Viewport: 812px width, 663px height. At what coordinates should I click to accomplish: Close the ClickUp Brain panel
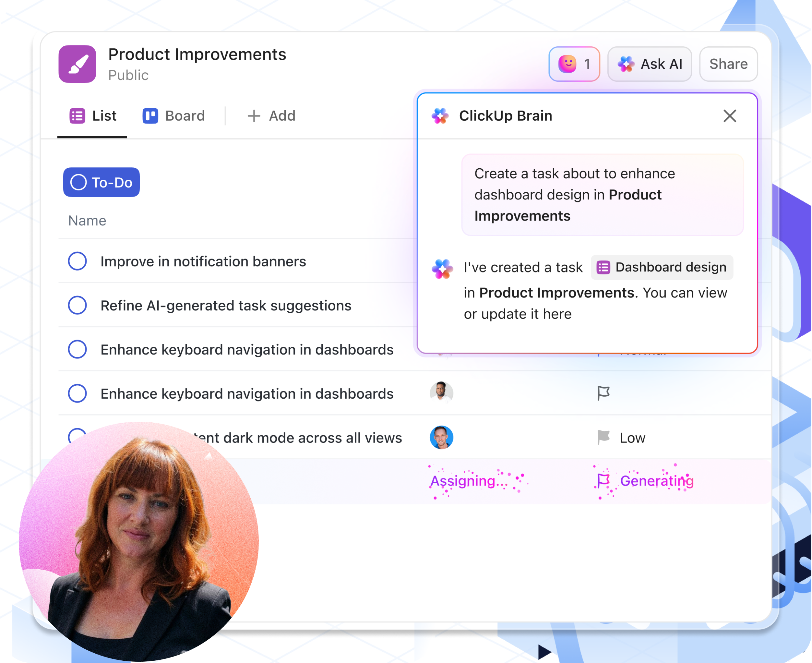click(730, 116)
